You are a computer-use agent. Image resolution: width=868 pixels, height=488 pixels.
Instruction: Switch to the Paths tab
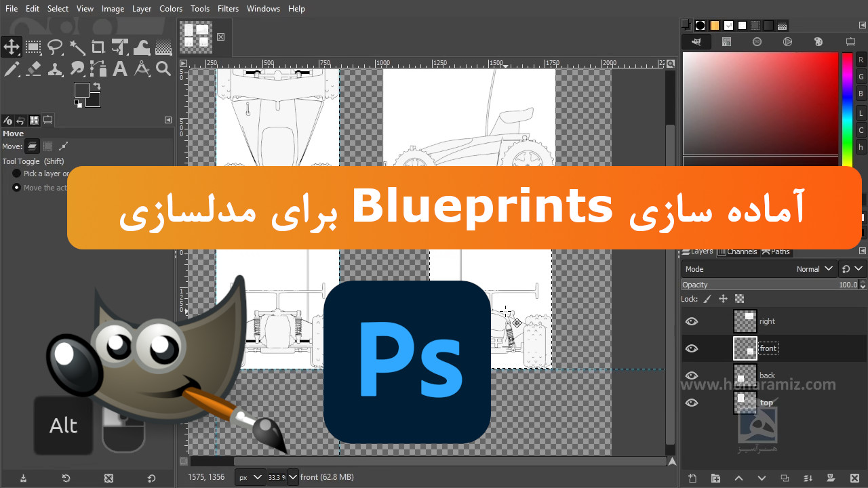point(776,251)
